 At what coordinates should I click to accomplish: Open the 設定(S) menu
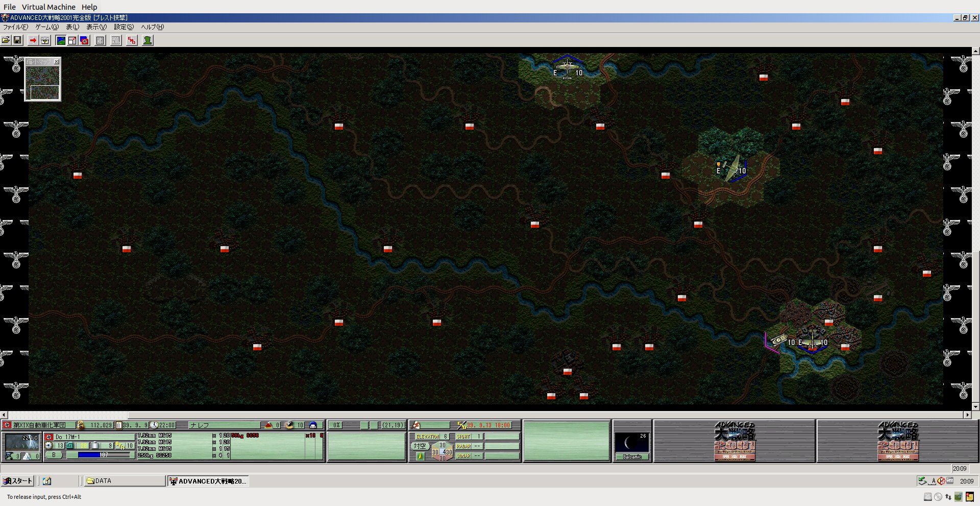[124, 27]
